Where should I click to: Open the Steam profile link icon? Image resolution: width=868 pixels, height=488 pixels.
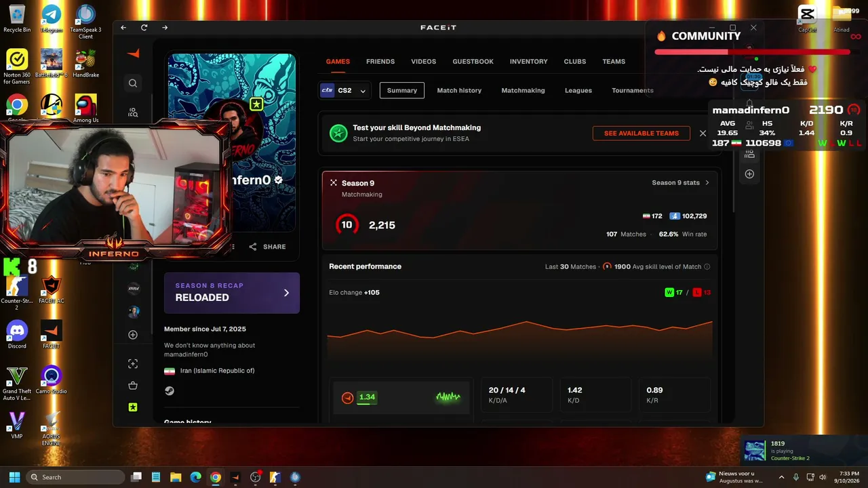click(x=169, y=391)
